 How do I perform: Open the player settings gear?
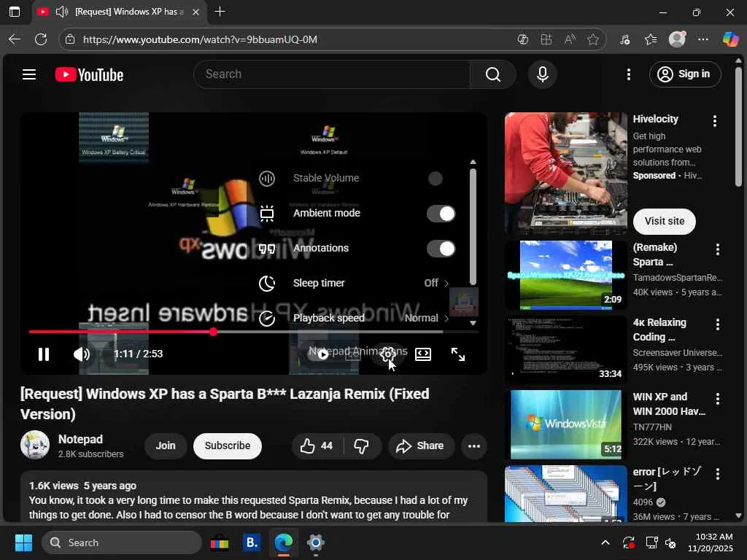point(388,354)
